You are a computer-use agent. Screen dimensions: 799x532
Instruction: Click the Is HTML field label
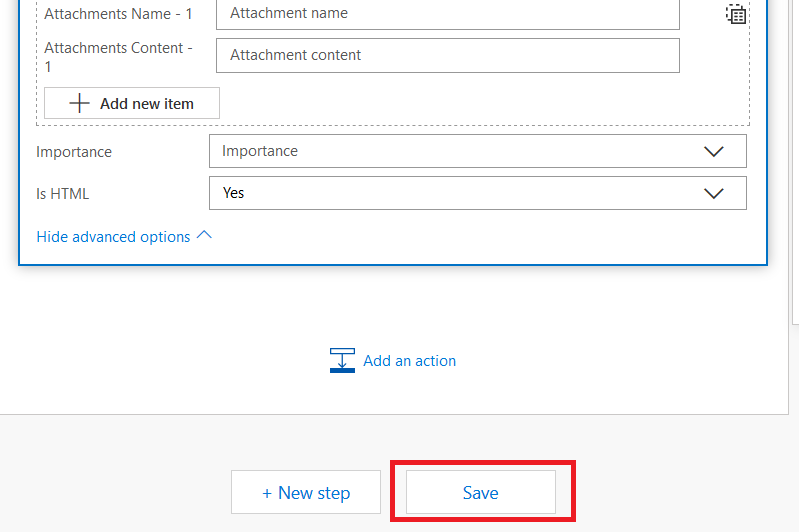point(69,194)
